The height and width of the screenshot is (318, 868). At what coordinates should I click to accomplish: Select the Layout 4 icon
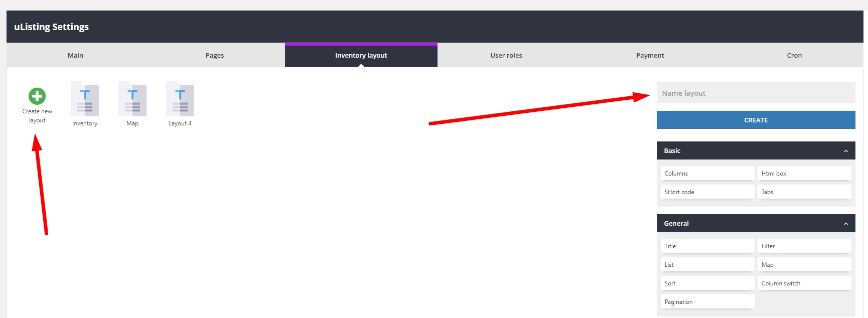180,99
